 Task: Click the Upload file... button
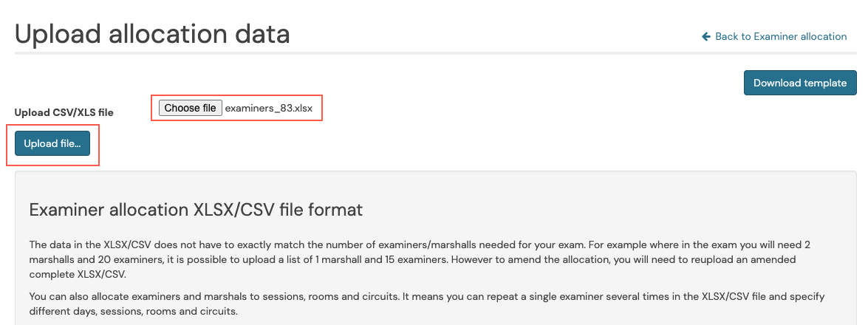(52, 143)
